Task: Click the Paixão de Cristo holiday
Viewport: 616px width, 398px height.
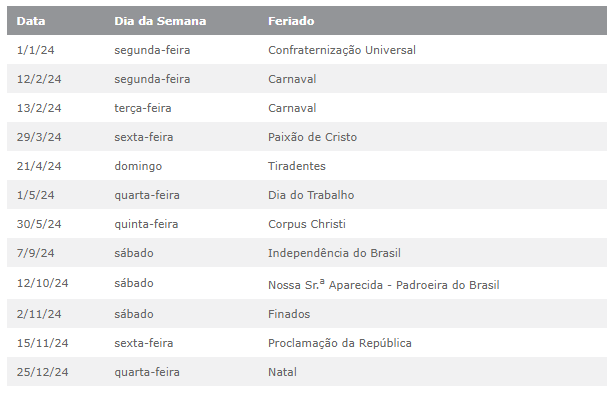Action: pyautogui.click(x=312, y=137)
